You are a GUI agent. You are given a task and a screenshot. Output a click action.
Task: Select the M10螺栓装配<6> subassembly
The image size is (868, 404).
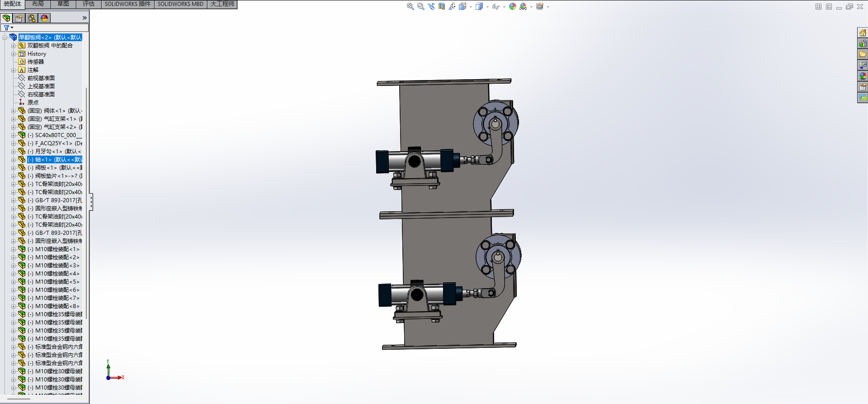(53, 290)
